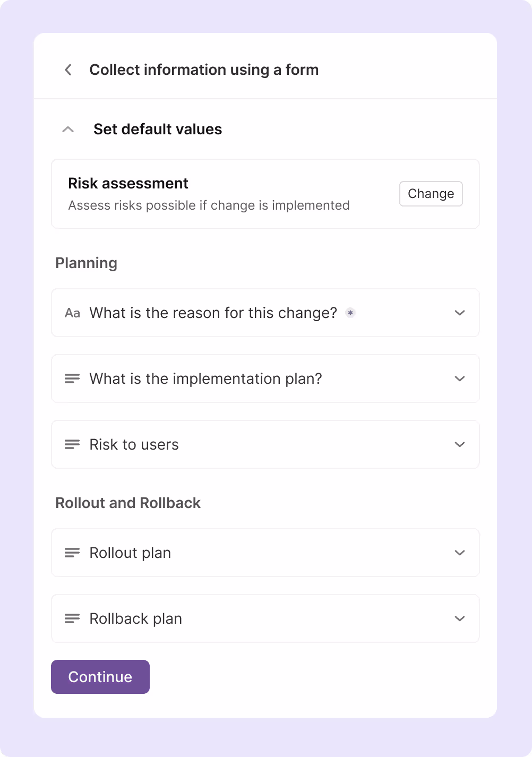Image resolution: width=532 pixels, height=757 pixels.
Task: Click the 'Collect information using a form' title
Action: 204,70
